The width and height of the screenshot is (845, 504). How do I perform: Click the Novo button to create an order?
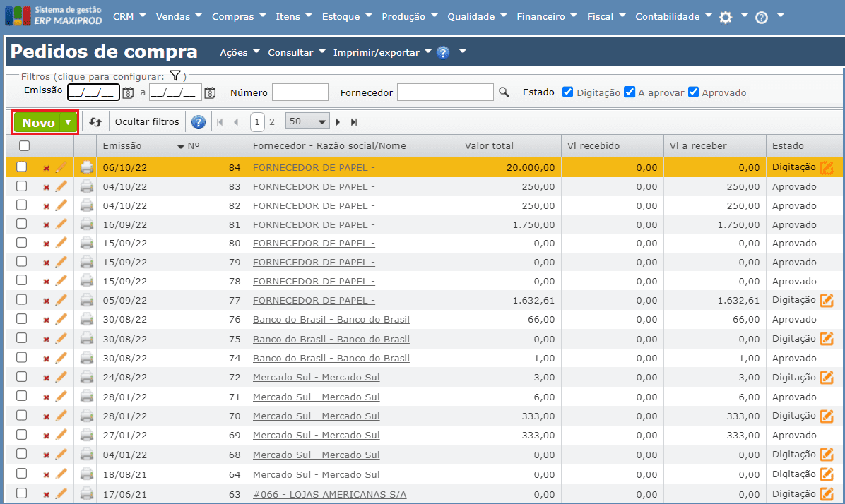(x=39, y=121)
